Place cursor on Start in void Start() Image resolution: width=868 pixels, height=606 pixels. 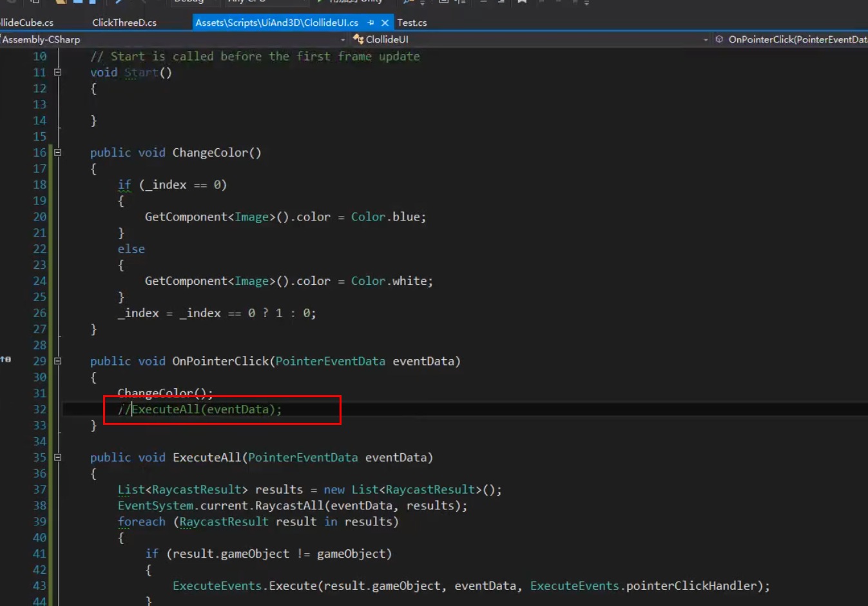coord(141,72)
